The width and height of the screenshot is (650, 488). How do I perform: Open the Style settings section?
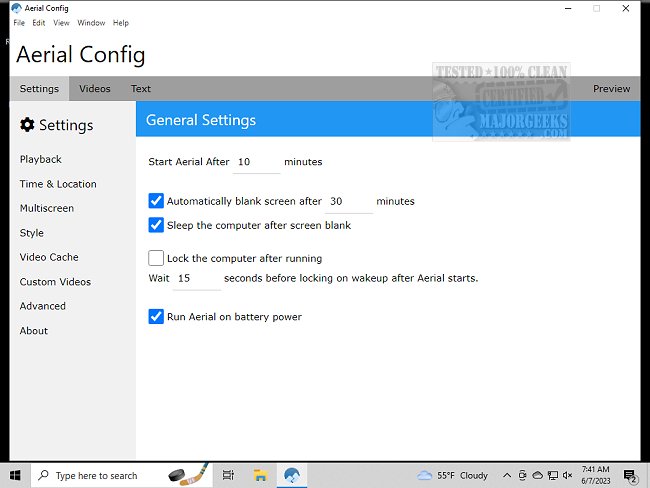(32, 233)
